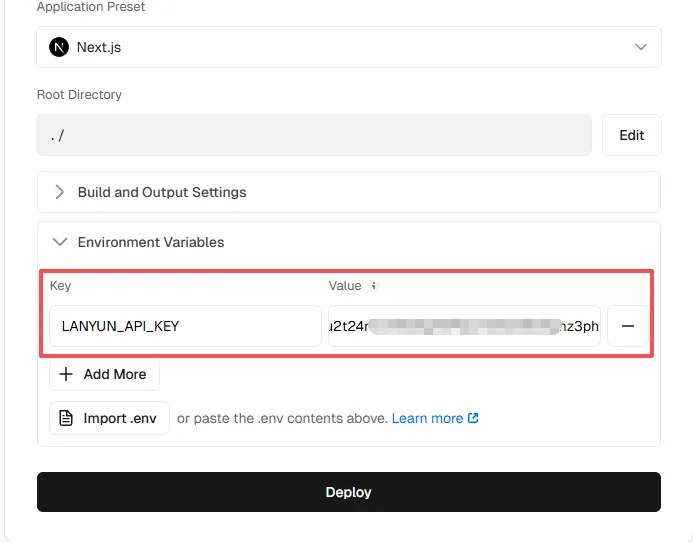693x542 pixels.
Task: Click the external link icon after Learn more
Action: pos(474,418)
